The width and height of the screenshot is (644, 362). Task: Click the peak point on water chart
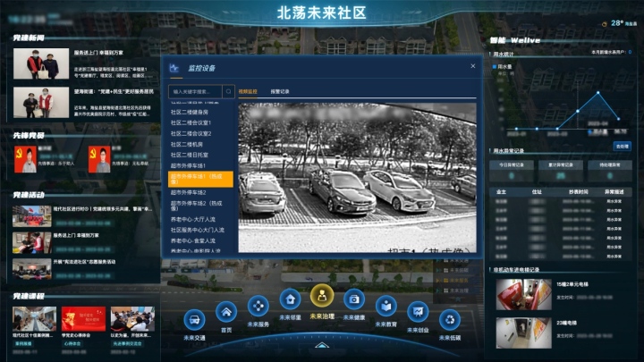[x=598, y=93]
